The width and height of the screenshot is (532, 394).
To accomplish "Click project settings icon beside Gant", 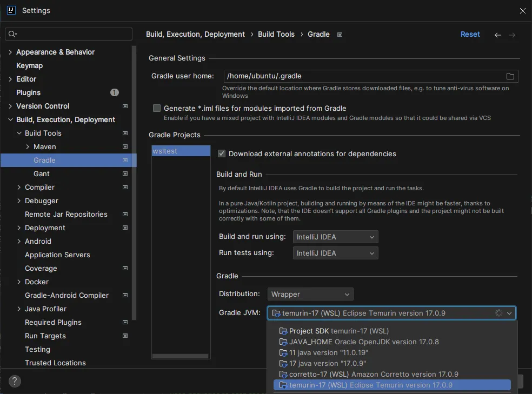I will 125,173.
